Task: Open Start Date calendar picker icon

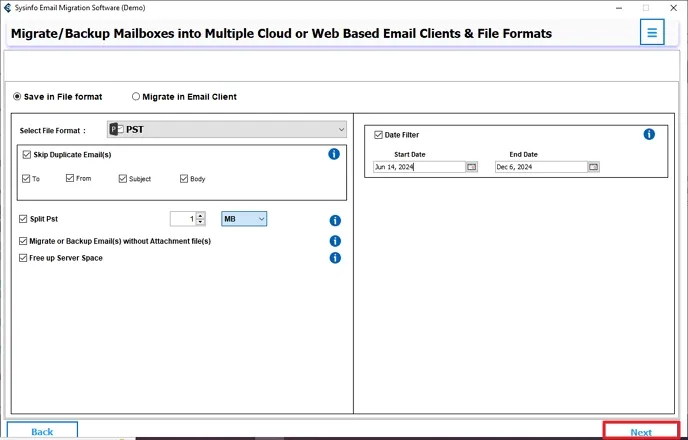Action: click(471, 167)
